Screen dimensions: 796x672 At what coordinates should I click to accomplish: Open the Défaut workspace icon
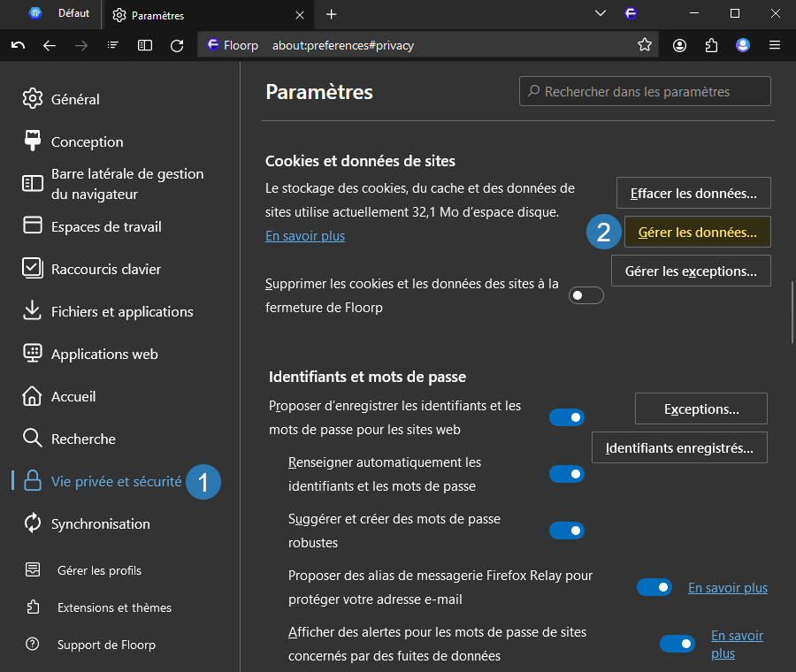tap(35, 13)
